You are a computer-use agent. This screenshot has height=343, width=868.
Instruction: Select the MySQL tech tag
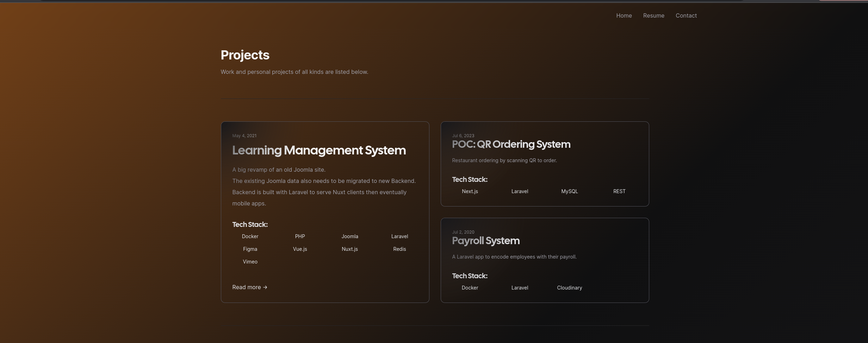[570, 191]
